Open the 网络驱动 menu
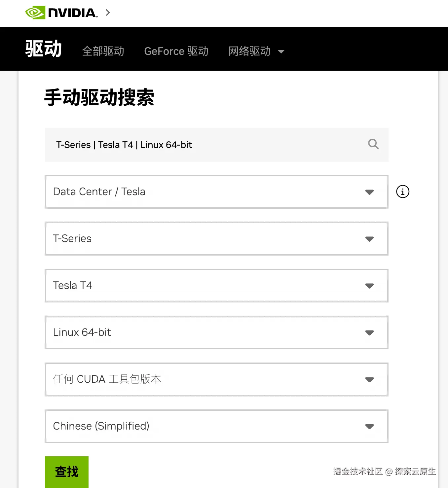This screenshot has height=488, width=448. click(x=249, y=52)
